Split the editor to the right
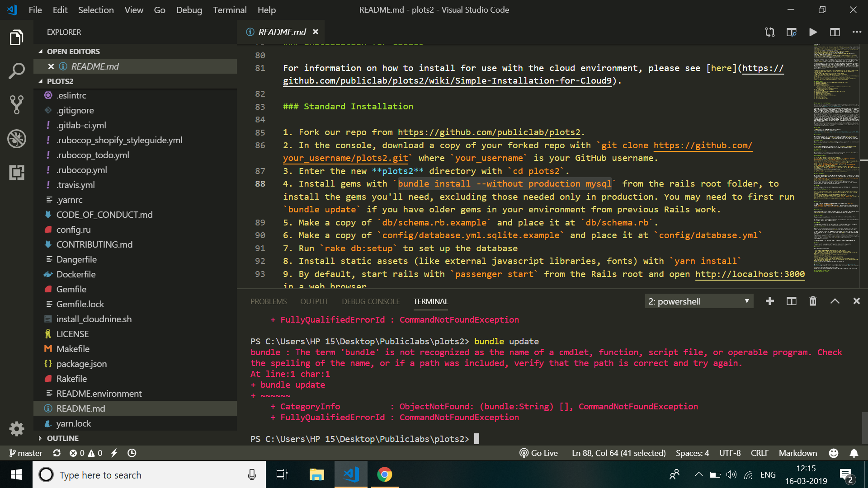Viewport: 868px width, 488px height. 835,32
